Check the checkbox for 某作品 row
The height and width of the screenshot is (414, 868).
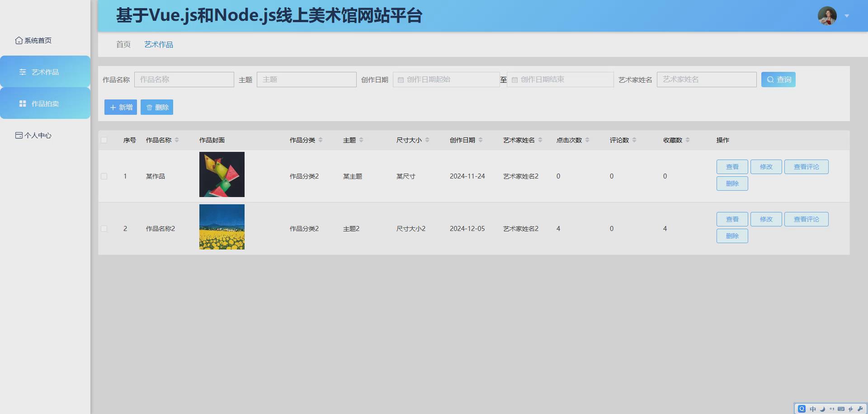pos(104,176)
